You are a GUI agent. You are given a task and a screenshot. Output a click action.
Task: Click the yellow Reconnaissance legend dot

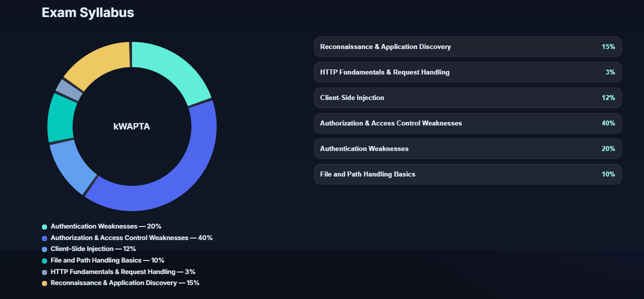click(x=44, y=283)
